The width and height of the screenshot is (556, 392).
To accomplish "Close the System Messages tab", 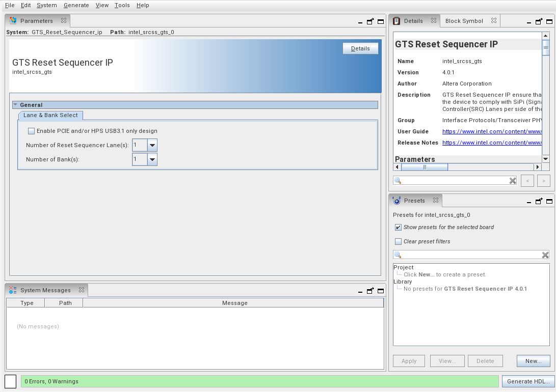I will [x=82, y=290].
